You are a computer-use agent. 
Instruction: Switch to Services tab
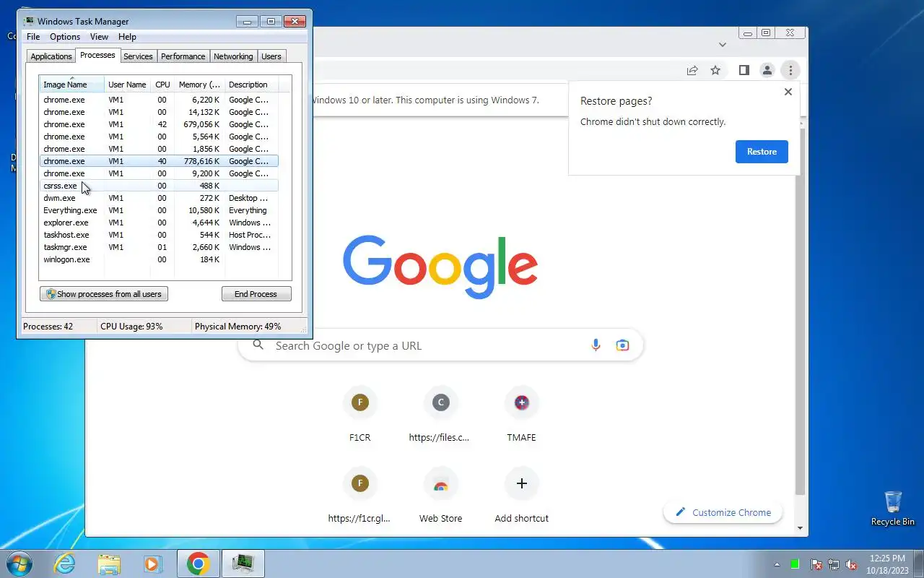pyautogui.click(x=138, y=56)
